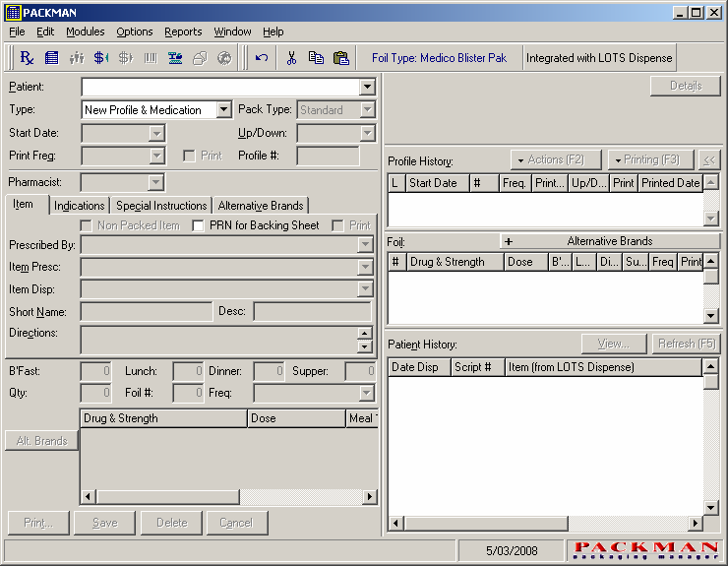Click the Rx prescription toolbar icon

27,58
